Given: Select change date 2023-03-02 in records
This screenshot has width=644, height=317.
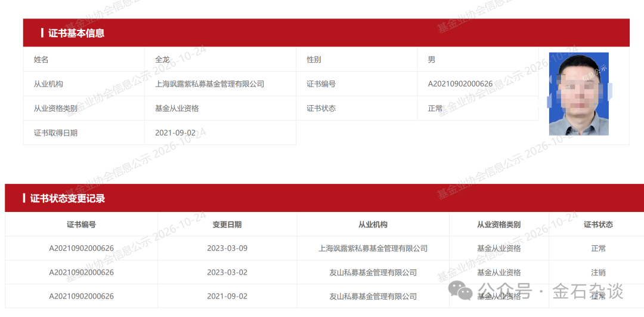Looking at the screenshot, I should [227, 272].
